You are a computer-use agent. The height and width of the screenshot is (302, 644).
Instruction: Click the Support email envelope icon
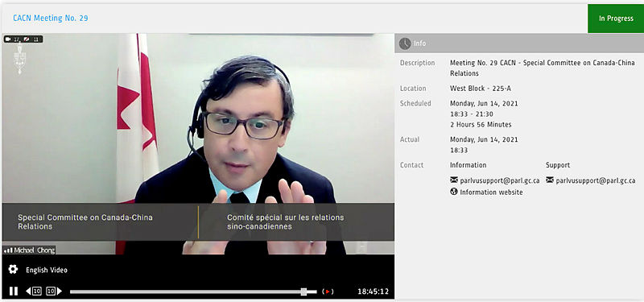[x=550, y=180]
